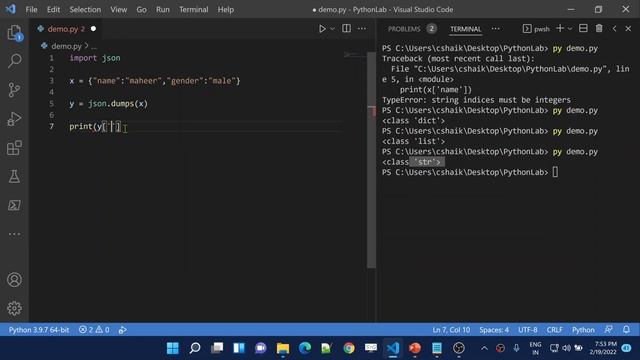640x360 pixels.
Task: Open the Manage gear settings
Action: pyautogui.click(x=14, y=308)
